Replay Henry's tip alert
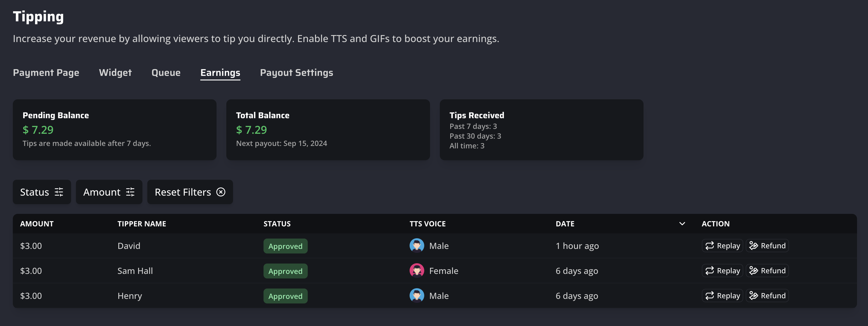868x326 pixels. coord(723,296)
